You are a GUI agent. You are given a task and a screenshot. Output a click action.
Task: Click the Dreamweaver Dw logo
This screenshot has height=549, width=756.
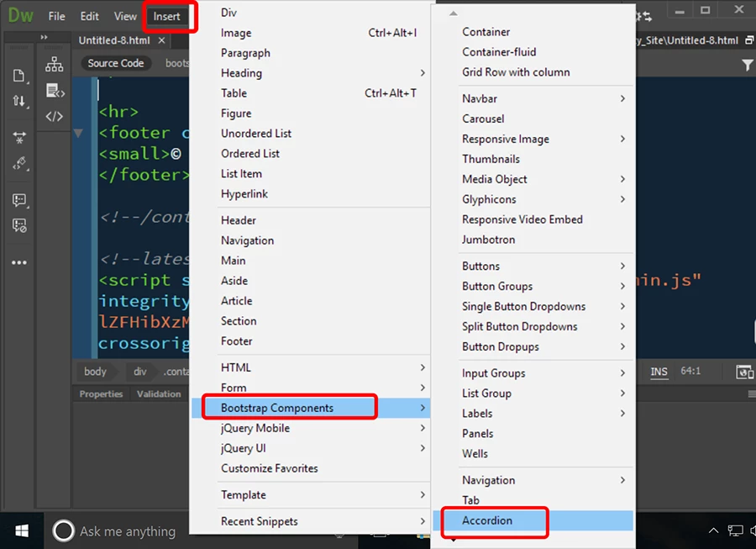click(21, 15)
